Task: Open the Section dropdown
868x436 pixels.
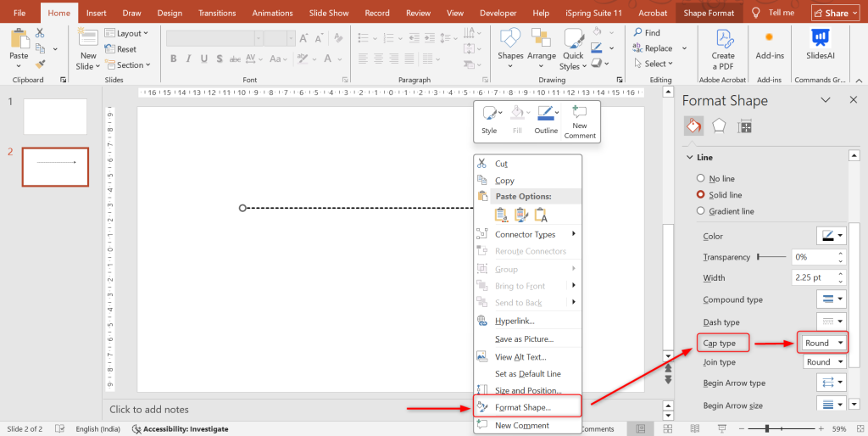Action: tap(128, 64)
